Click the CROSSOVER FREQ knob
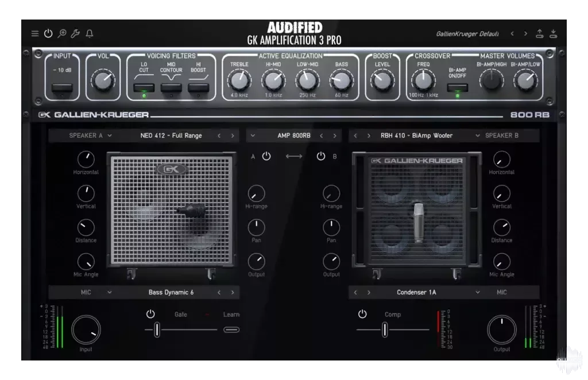 [423, 80]
